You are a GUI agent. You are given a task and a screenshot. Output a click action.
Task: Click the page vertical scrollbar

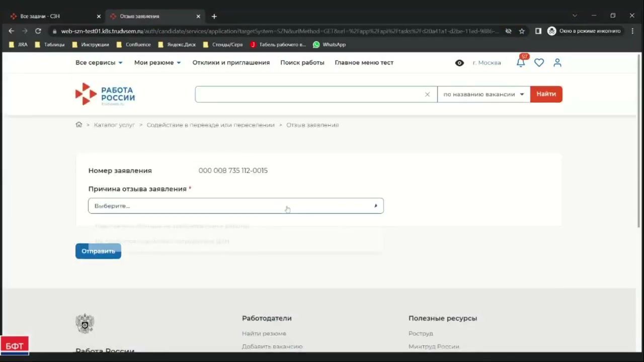[639, 141]
